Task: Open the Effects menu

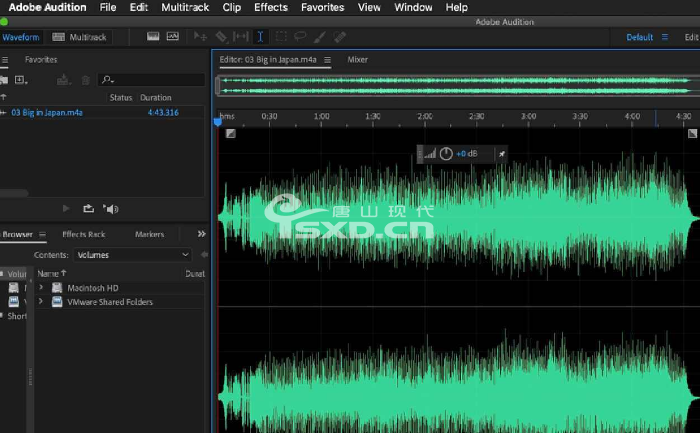Action: (x=271, y=7)
